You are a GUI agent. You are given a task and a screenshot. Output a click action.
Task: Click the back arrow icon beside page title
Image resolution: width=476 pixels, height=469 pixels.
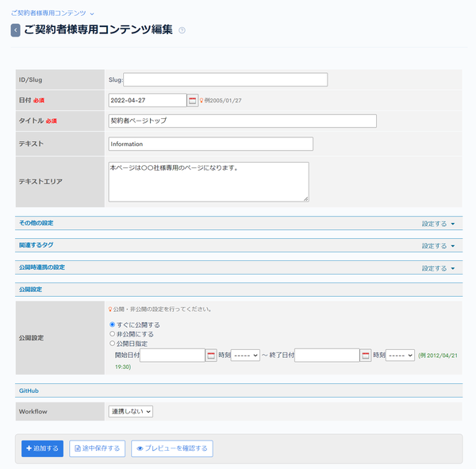click(x=16, y=30)
